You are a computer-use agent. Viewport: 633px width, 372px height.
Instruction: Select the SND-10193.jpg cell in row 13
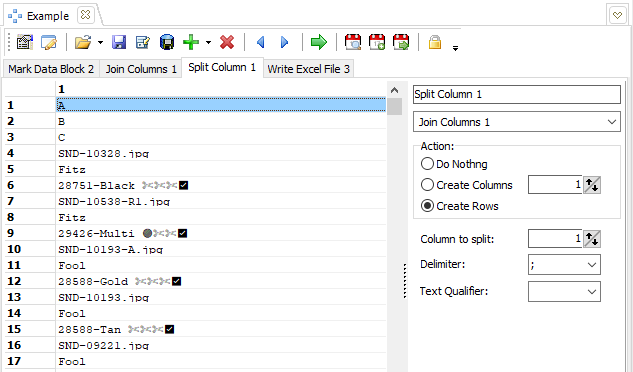pyautogui.click(x=221, y=297)
